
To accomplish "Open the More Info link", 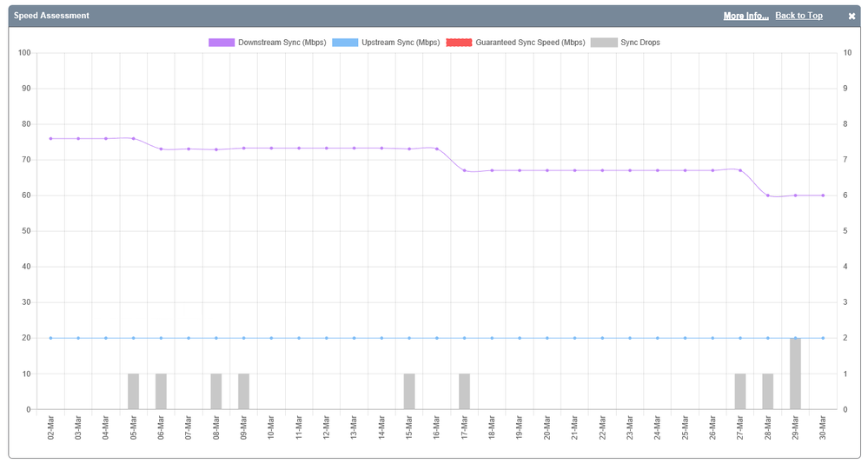I will click(x=745, y=16).
